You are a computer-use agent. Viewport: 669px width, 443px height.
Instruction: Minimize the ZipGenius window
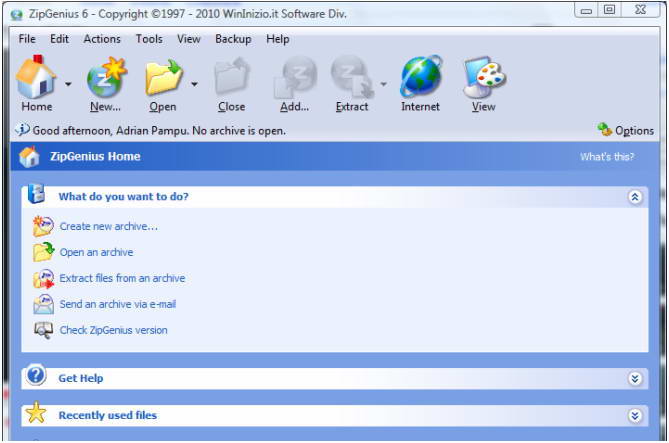coord(586,10)
